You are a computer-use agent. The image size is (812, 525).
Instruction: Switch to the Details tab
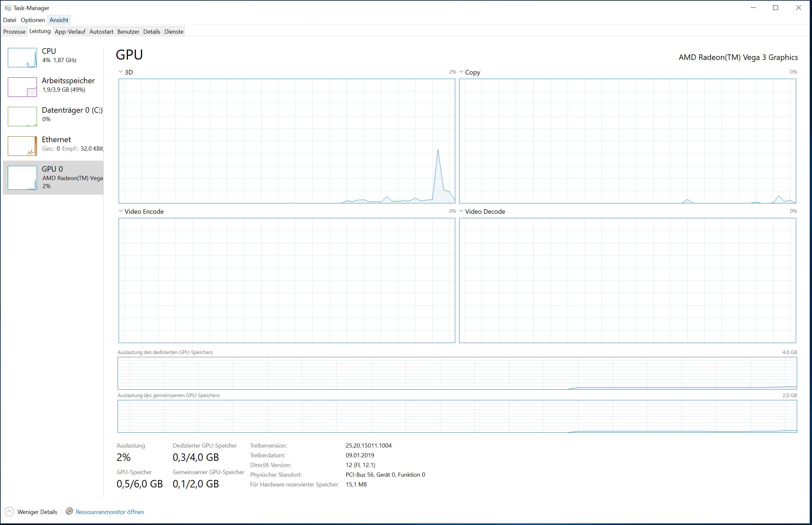(151, 31)
